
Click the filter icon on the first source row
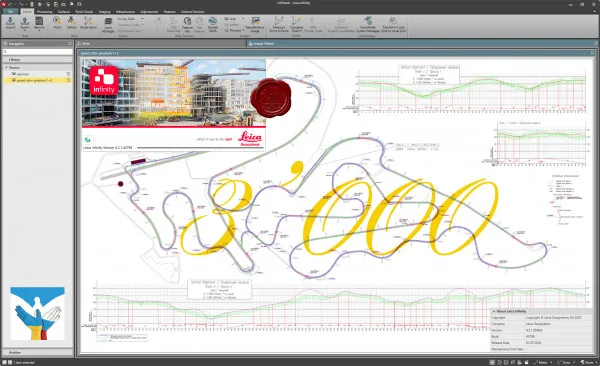pyautogui.click(x=69, y=74)
